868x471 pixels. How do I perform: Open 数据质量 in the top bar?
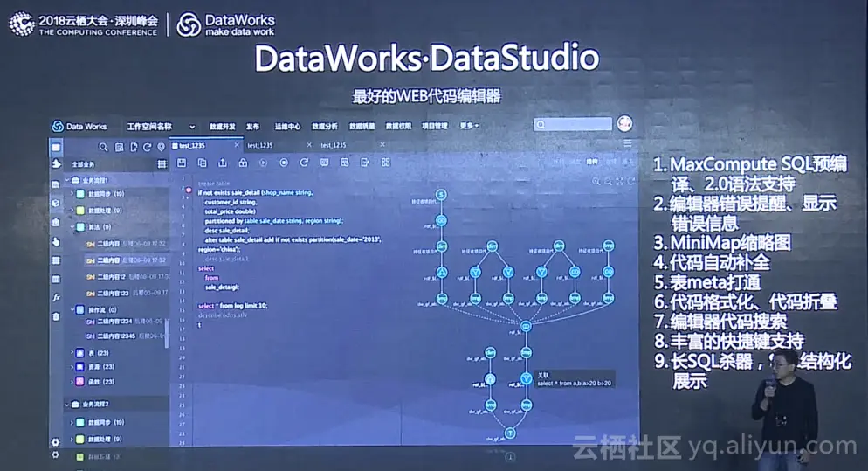[362, 127]
